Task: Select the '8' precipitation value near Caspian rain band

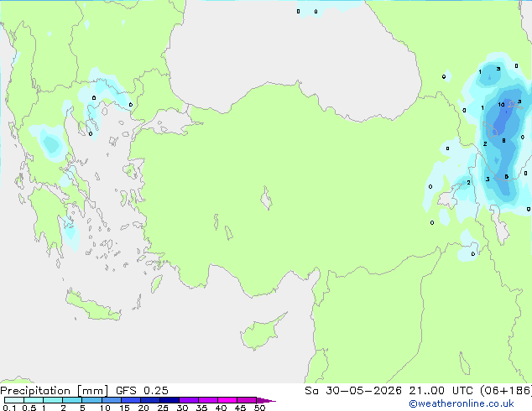Action: 503,140
